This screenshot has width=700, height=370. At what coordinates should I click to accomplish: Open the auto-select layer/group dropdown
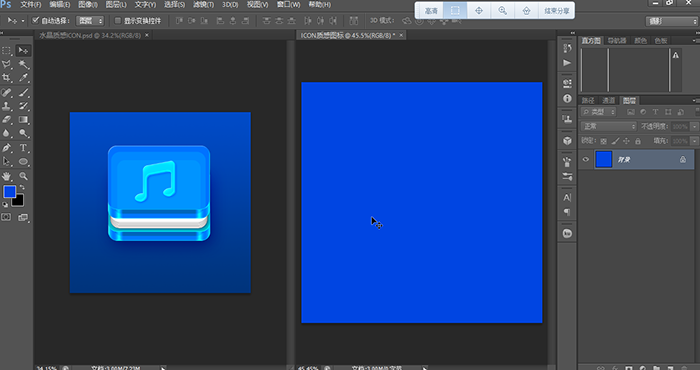click(x=90, y=21)
